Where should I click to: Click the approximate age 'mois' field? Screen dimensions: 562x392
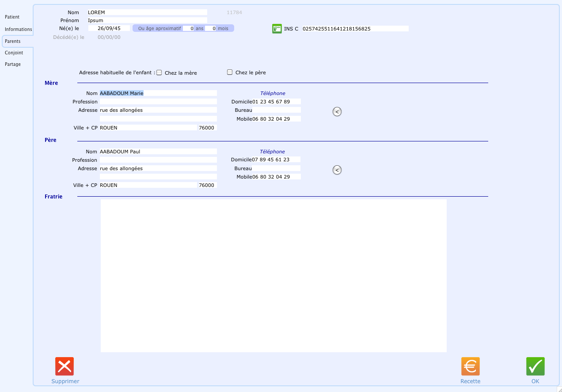[x=211, y=28]
